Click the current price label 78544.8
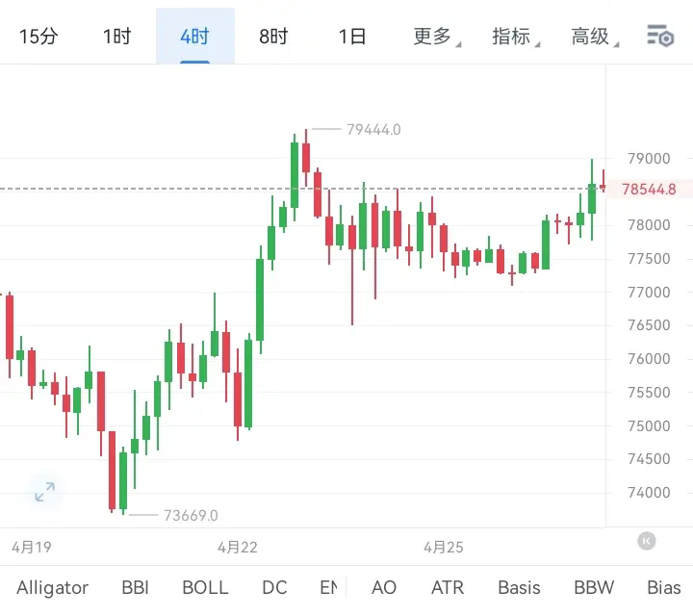Screen dimensions: 693x616 pos(649,190)
